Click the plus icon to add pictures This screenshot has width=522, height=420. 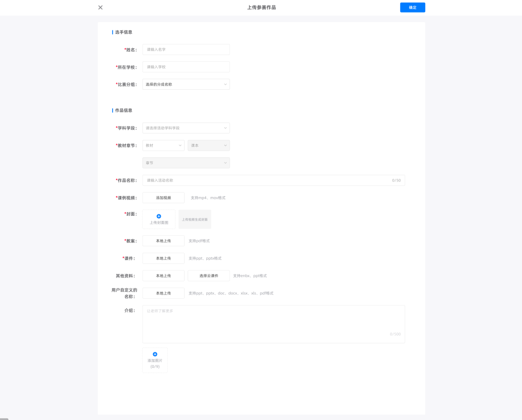click(x=155, y=354)
